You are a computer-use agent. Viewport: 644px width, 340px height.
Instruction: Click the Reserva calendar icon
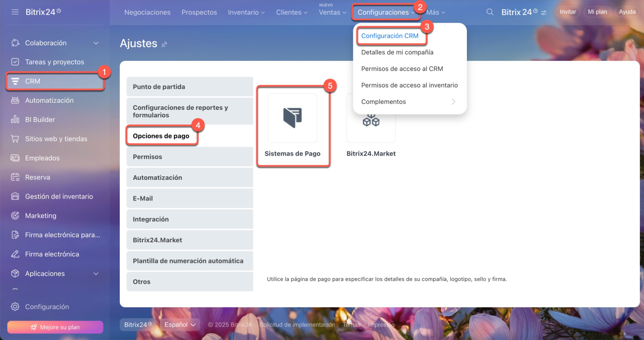(x=15, y=177)
